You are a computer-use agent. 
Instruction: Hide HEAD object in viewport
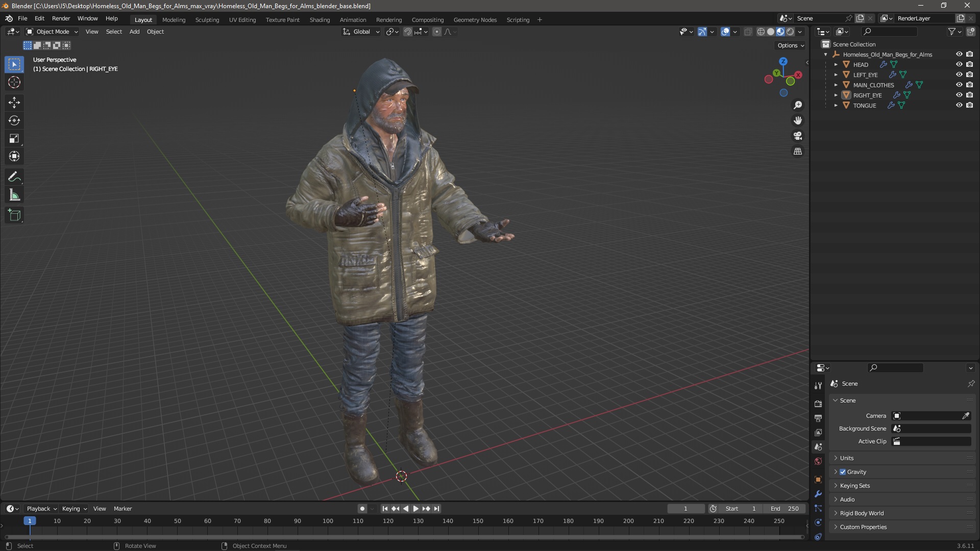point(959,64)
